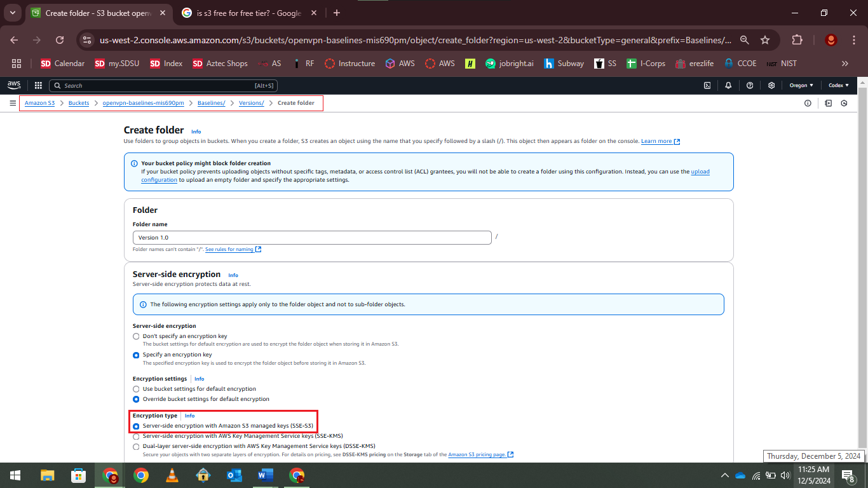Show hidden system tray icons
The image size is (868, 488).
(725, 475)
